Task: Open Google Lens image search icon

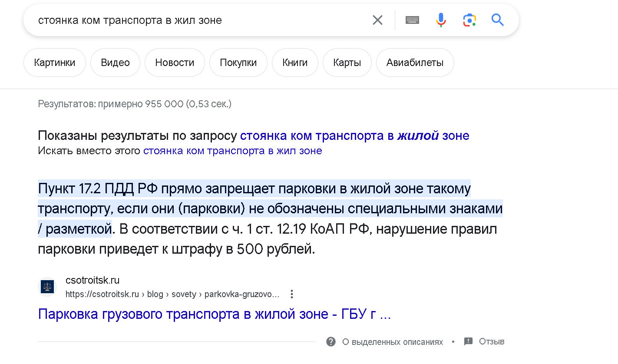Action: (469, 20)
